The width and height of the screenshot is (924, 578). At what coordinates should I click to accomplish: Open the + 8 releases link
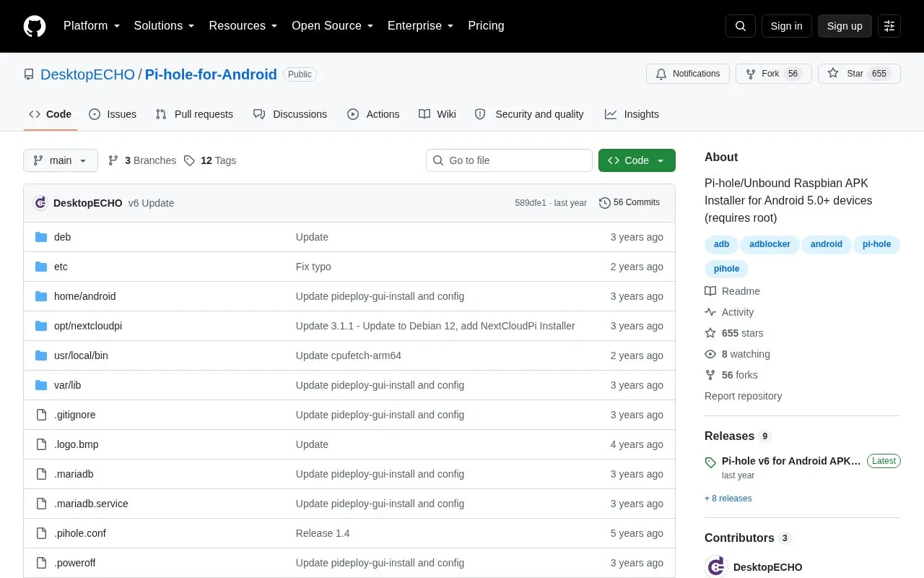tap(728, 499)
